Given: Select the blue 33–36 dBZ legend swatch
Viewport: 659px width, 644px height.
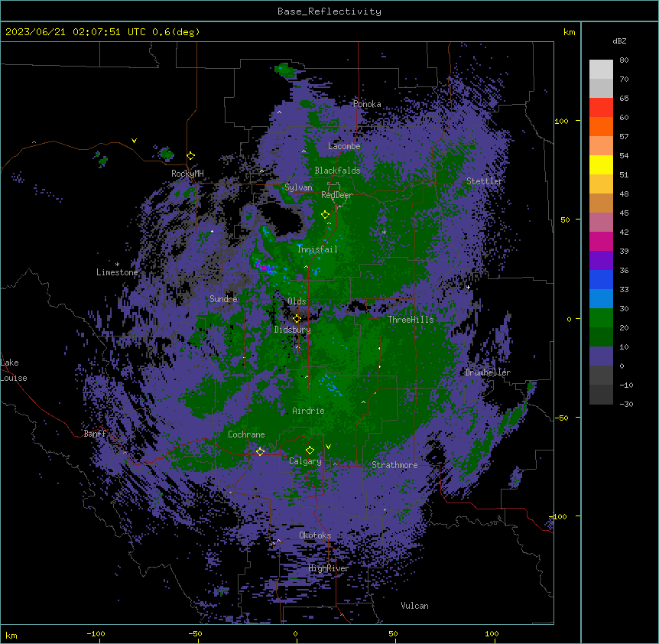Looking at the screenshot, I should [601, 279].
